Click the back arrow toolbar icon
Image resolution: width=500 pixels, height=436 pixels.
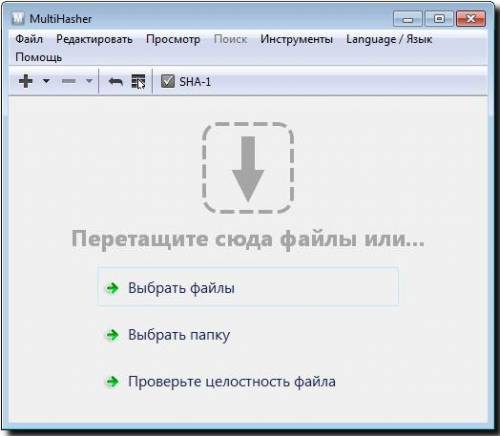click(116, 82)
